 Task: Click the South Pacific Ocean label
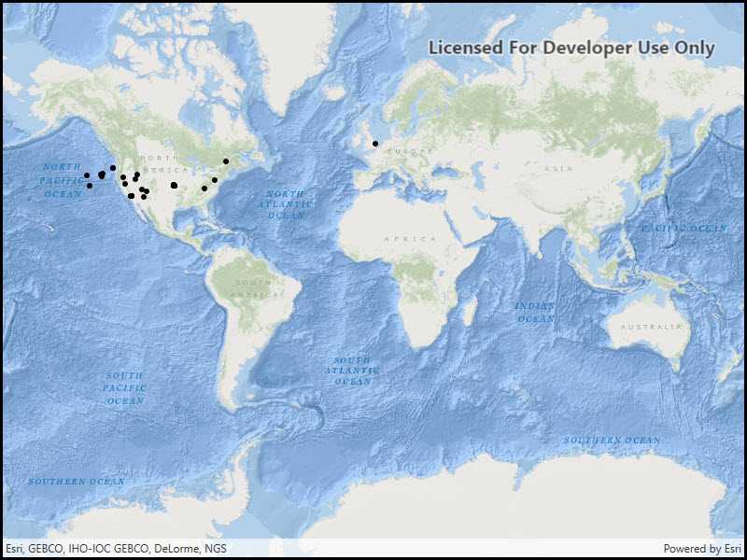click(x=124, y=387)
